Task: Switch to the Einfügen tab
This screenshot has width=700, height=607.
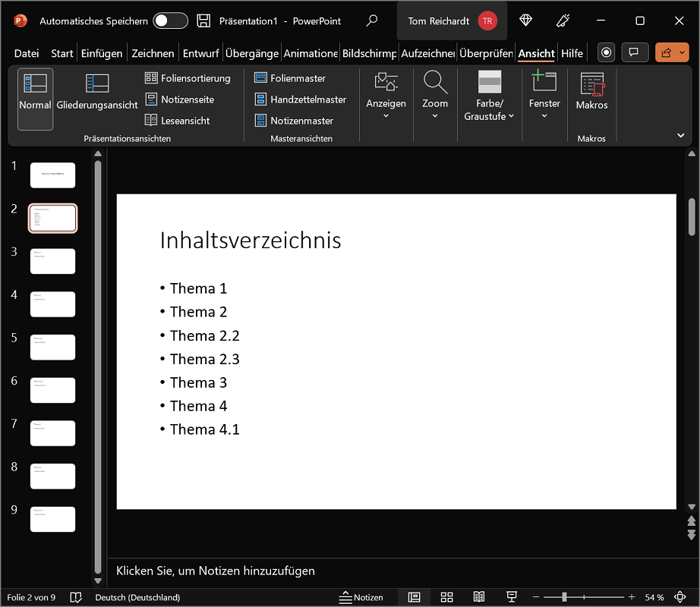Action: [102, 54]
